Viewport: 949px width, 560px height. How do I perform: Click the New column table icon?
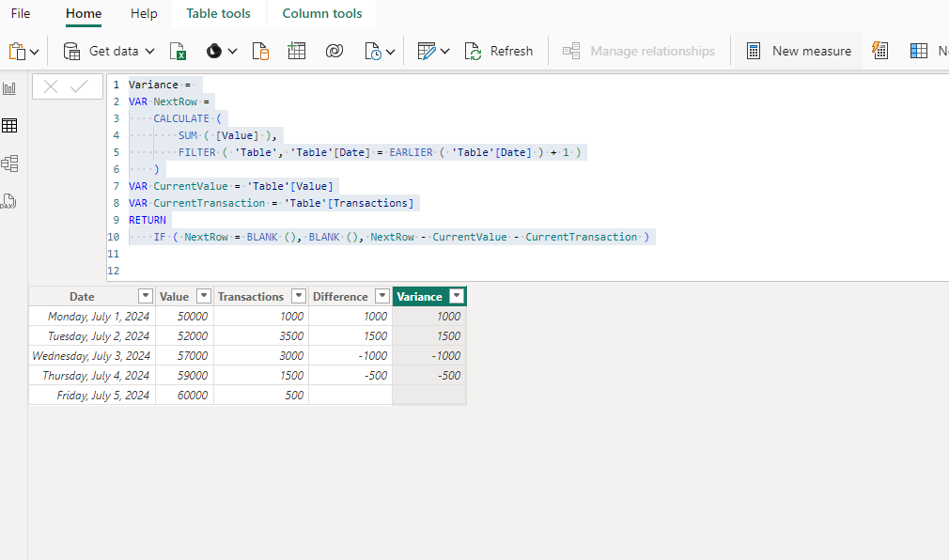[919, 52]
